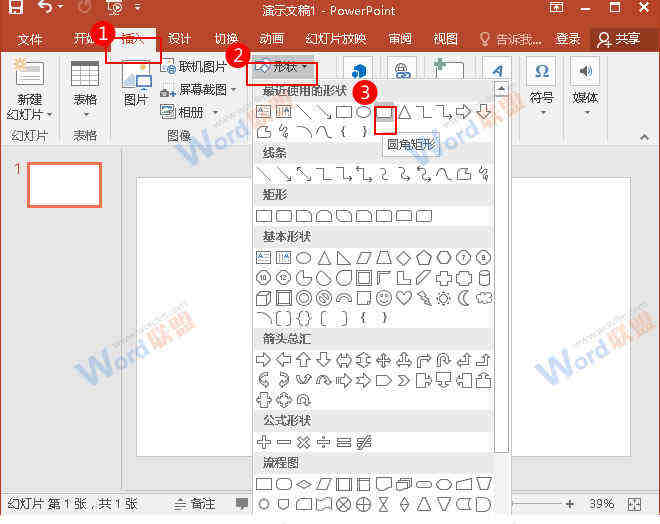Save the presentation with the save icon
660x524 pixels.
[x=16, y=7]
